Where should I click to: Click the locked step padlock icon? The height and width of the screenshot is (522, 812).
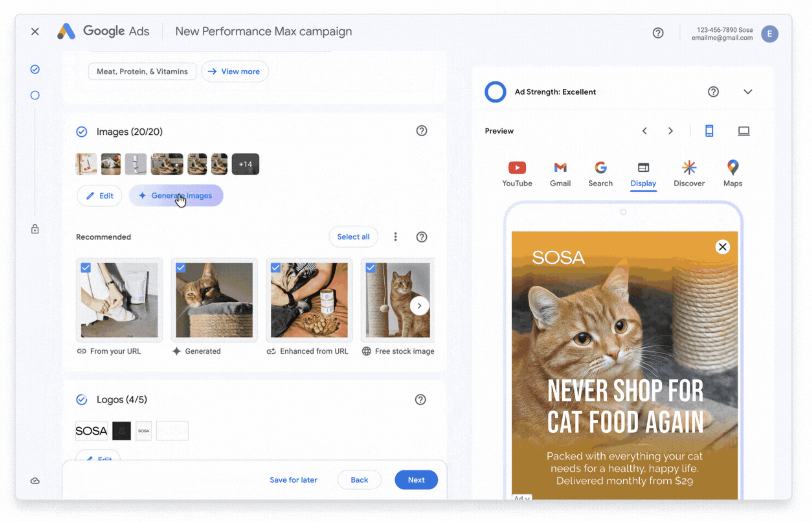point(35,229)
